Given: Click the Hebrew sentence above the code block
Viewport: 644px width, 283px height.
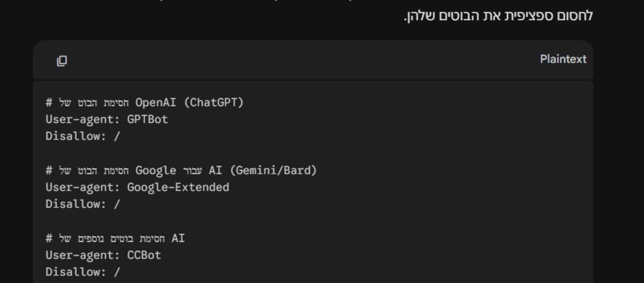Looking at the screenshot, I should pos(498,16).
